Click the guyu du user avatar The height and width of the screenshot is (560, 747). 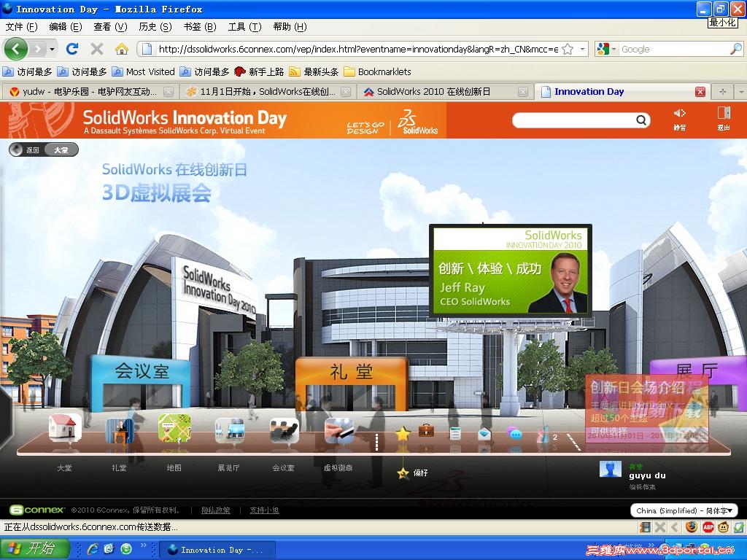[611, 469]
